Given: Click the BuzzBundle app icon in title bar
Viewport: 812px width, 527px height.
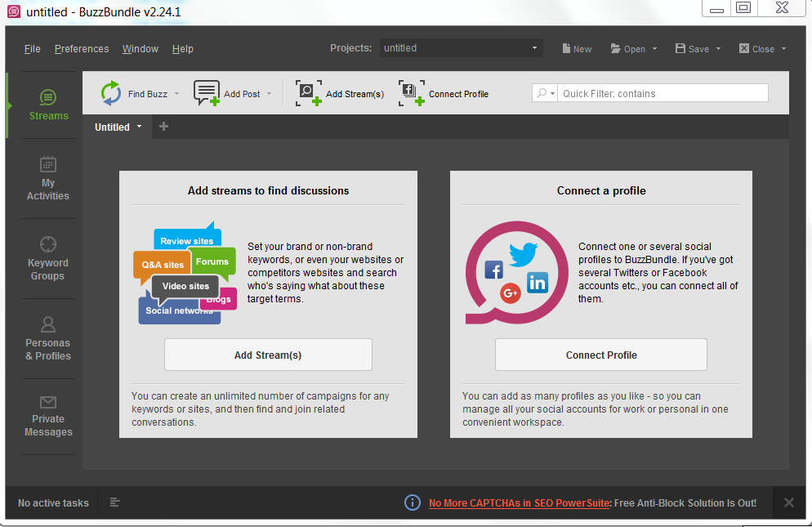Looking at the screenshot, I should click(14, 11).
